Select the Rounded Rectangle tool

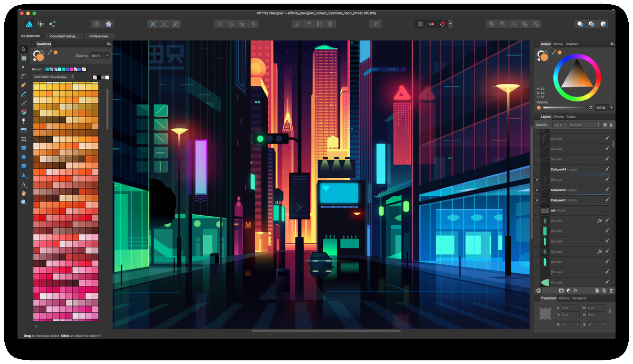pyautogui.click(x=24, y=166)
